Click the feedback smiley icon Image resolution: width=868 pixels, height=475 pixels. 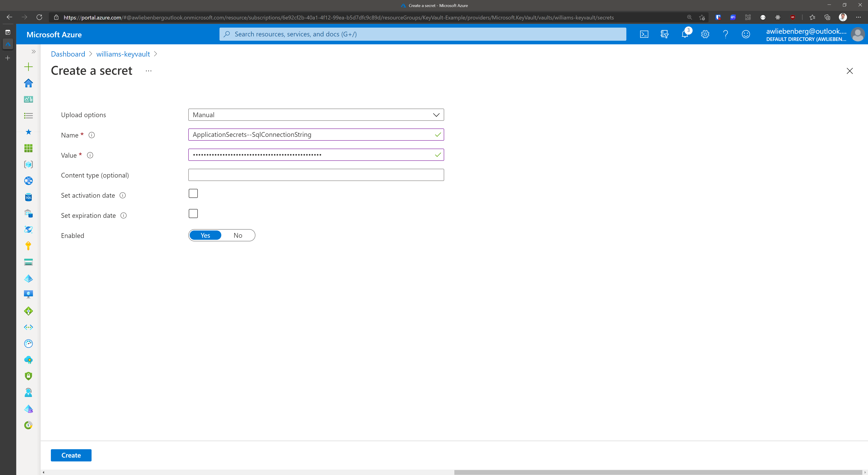pyautogui.click(x=746, y=34)
